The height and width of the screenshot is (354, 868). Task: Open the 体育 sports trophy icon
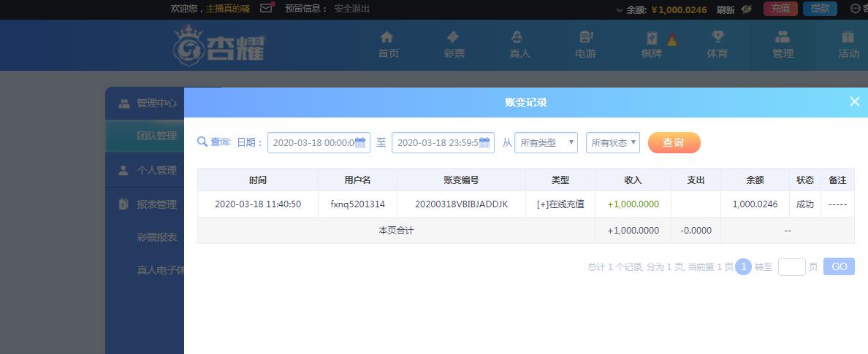pyautogui.click(x=717, y=37)
